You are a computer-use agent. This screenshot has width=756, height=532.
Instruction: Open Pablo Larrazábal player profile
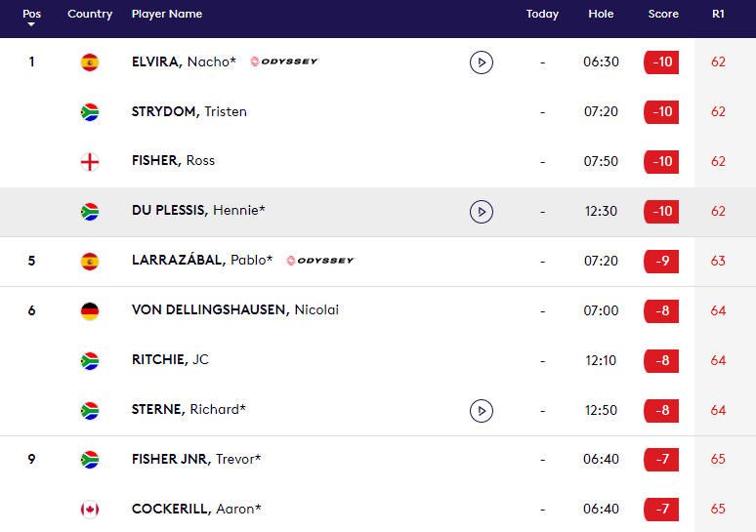click(x=201, y=261)
